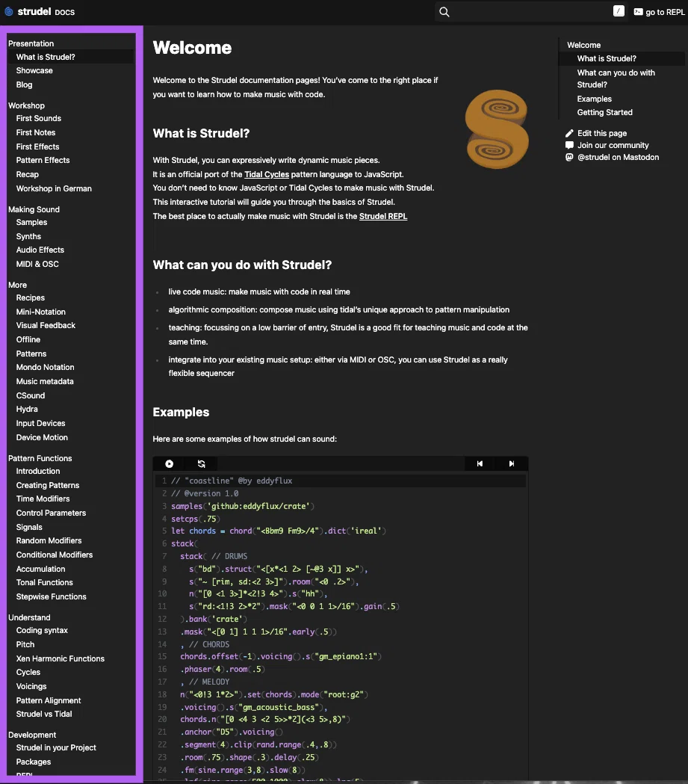The height and width of the screenshot is (784, 688).
Task: Click the slash keyboard shortcut badge
Action: pyautogui.click(x=619, y=11)
